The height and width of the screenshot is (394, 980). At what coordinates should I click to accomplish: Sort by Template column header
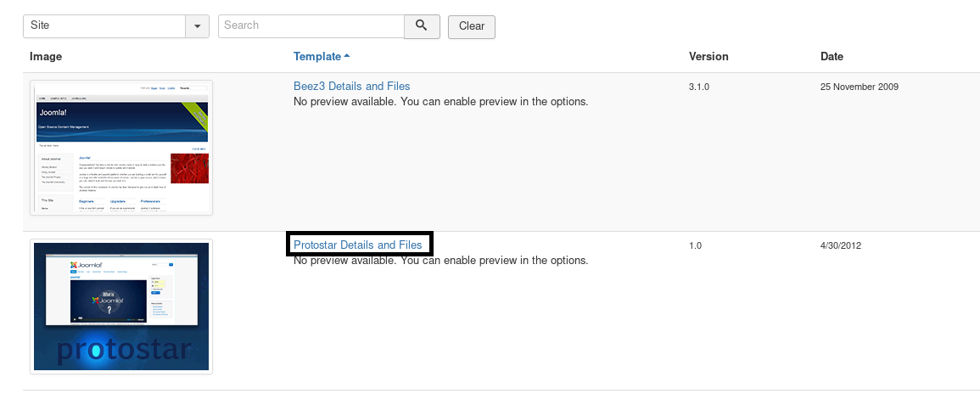(317, 56)
